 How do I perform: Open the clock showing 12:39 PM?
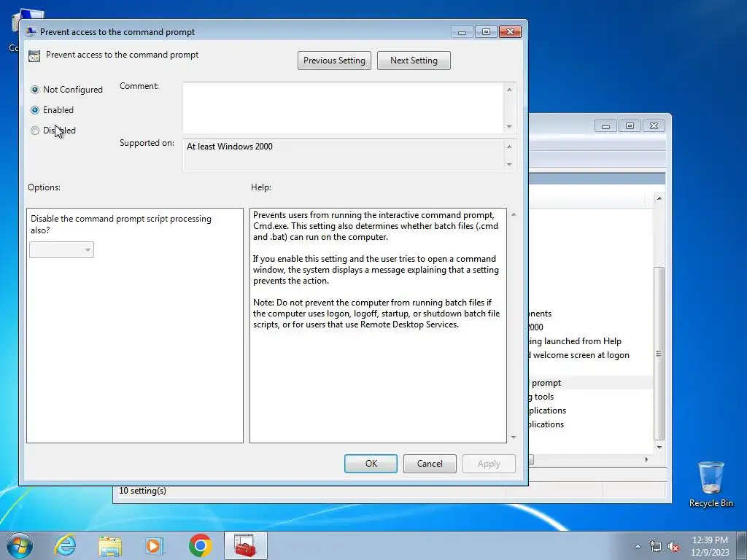tap(710, 545)
